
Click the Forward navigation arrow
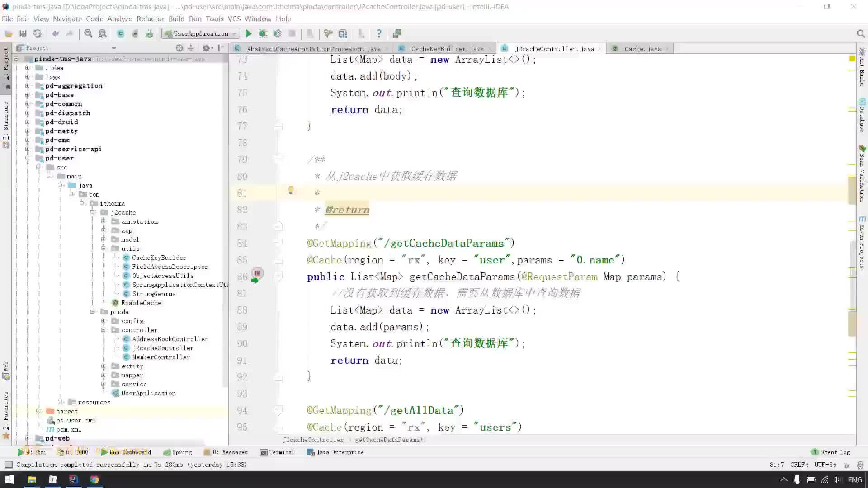tap(70, 33)
